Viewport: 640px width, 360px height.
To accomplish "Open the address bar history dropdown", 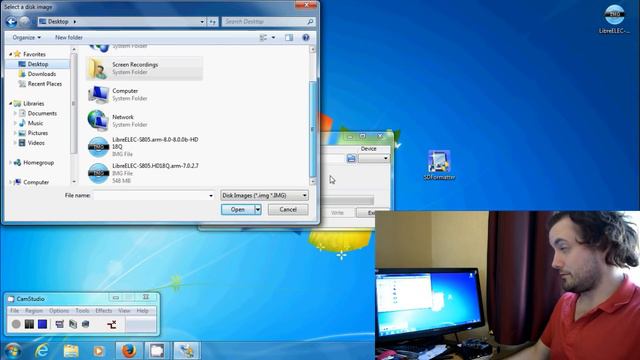I will pos(202,22).
